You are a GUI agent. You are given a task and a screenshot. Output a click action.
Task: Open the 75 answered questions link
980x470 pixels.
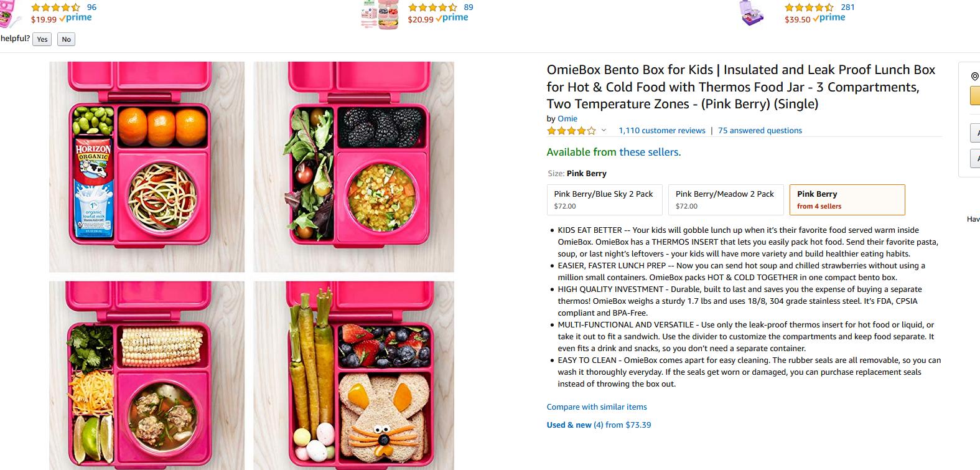tap(760, 131)
